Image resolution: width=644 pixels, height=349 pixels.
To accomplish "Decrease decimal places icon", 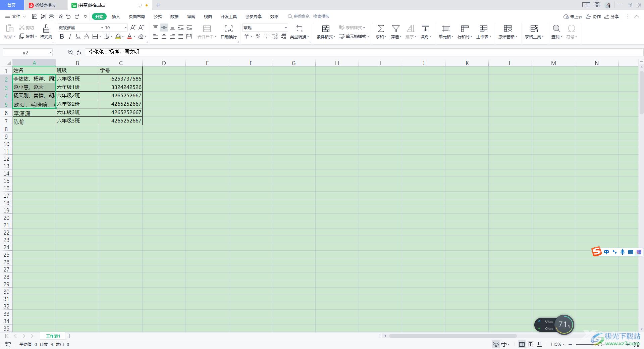I will (x=283, y=36).
